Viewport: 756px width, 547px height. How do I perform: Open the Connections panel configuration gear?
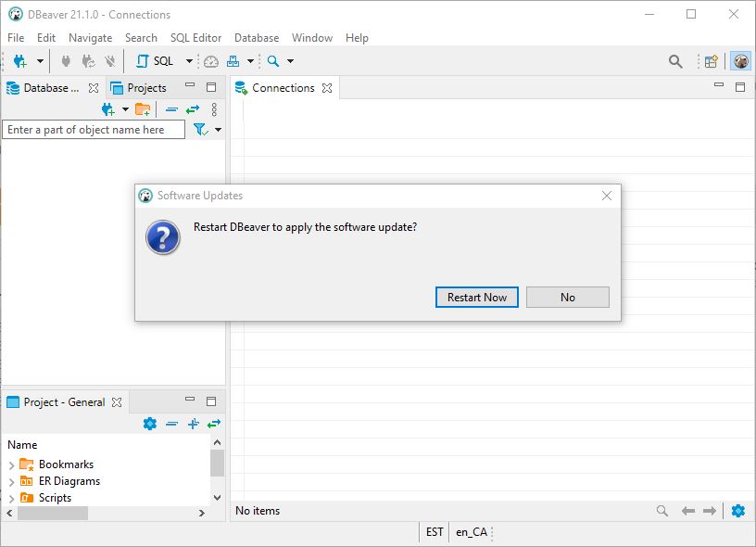pos(738,510)
